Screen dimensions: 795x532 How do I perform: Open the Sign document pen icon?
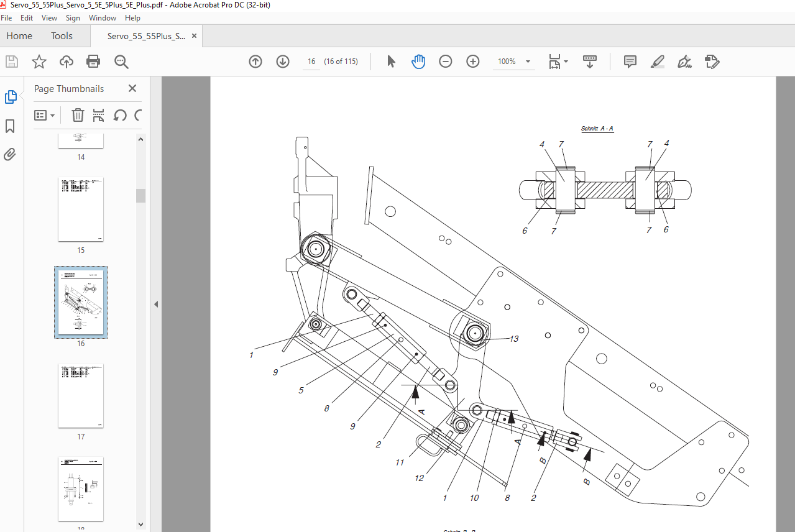click(685, 62)
